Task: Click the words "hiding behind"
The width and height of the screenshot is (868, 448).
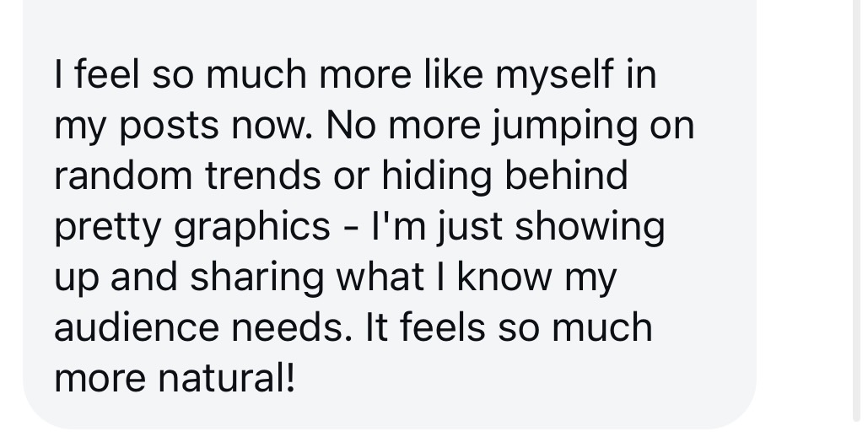Action: [x=504, y=175]
